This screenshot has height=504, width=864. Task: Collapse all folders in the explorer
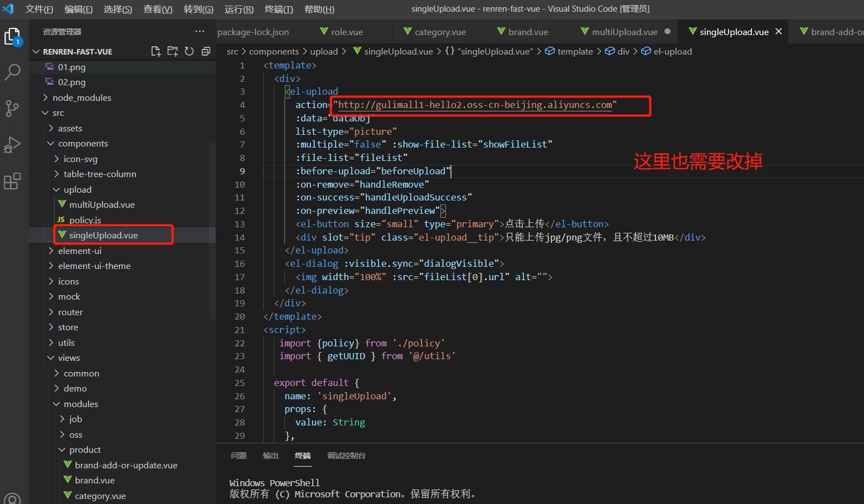pyautogui.click(x=206, y=51)
